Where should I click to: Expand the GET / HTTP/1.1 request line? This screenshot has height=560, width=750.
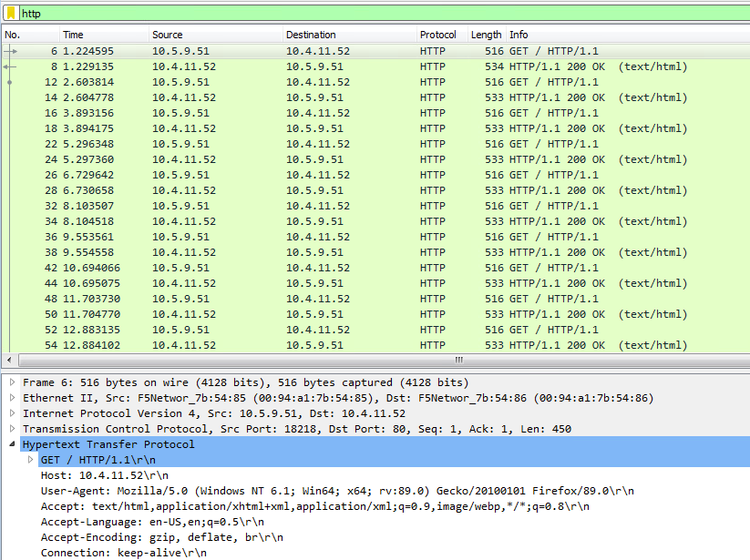[31, 460]
